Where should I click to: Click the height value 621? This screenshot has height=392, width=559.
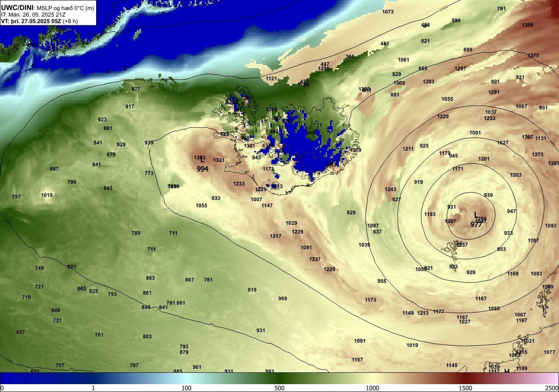72,267
